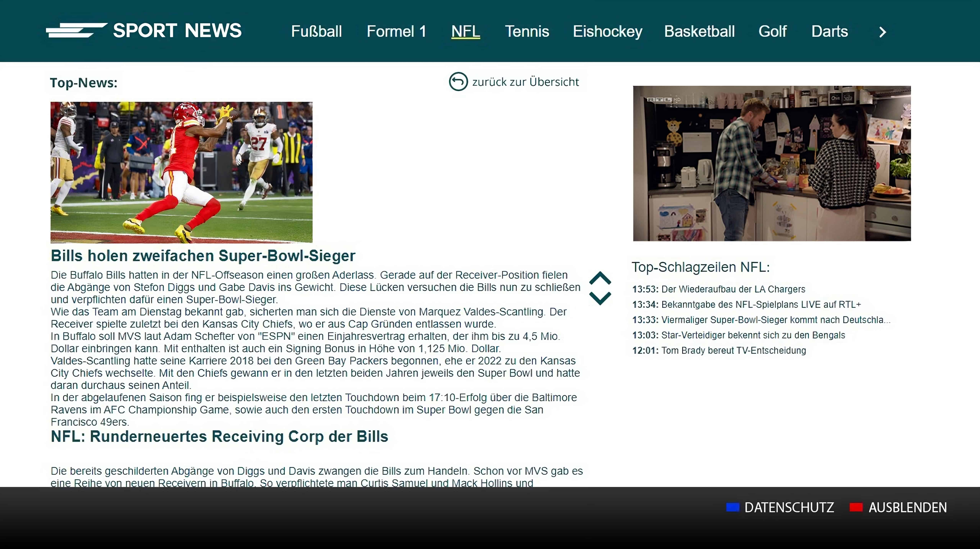This screenshot has height=549, width=980.
Task: Switch to the Formel 1 section
Action: click(396, 32)
